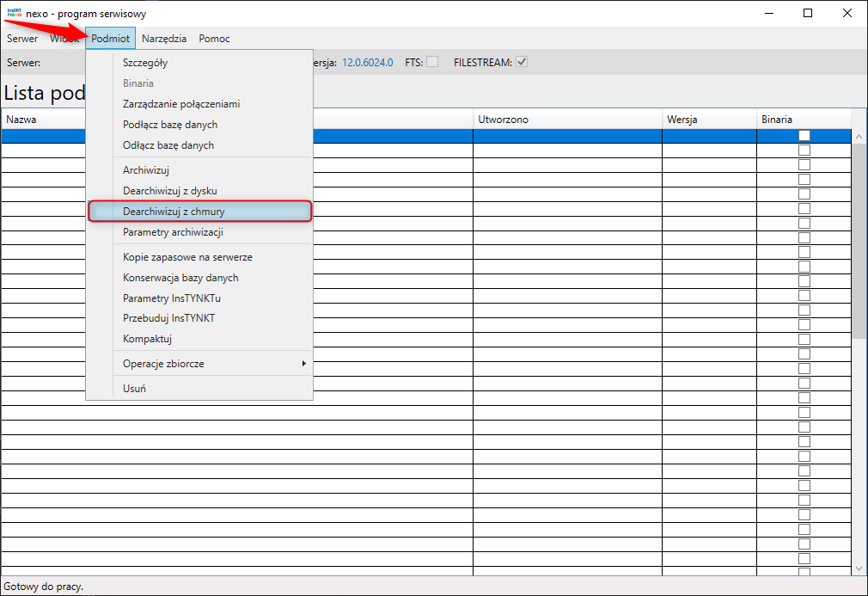This screenshot has width=868, height=596.
Task: Expand the Operacje zbiorcze submenu
Action: (x=200, y=363)
